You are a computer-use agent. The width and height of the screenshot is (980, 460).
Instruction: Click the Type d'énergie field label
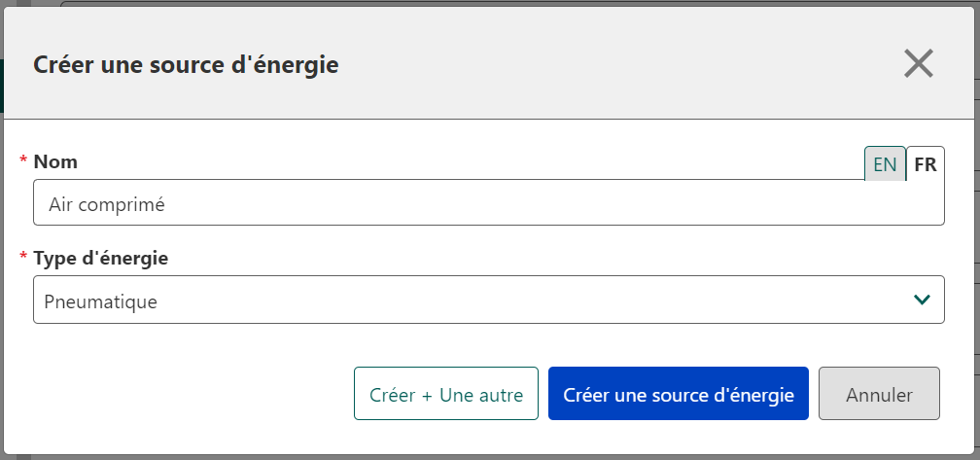[101, 259]
